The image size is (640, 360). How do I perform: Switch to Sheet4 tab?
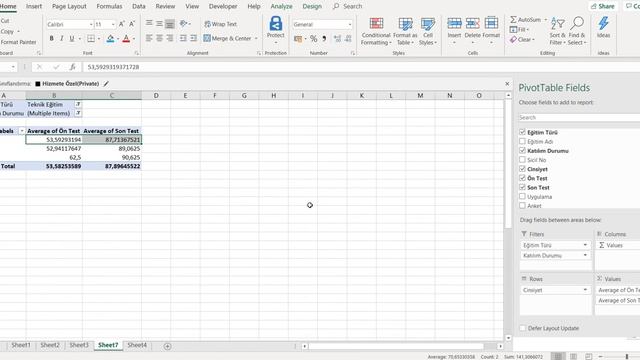[137, 345]
